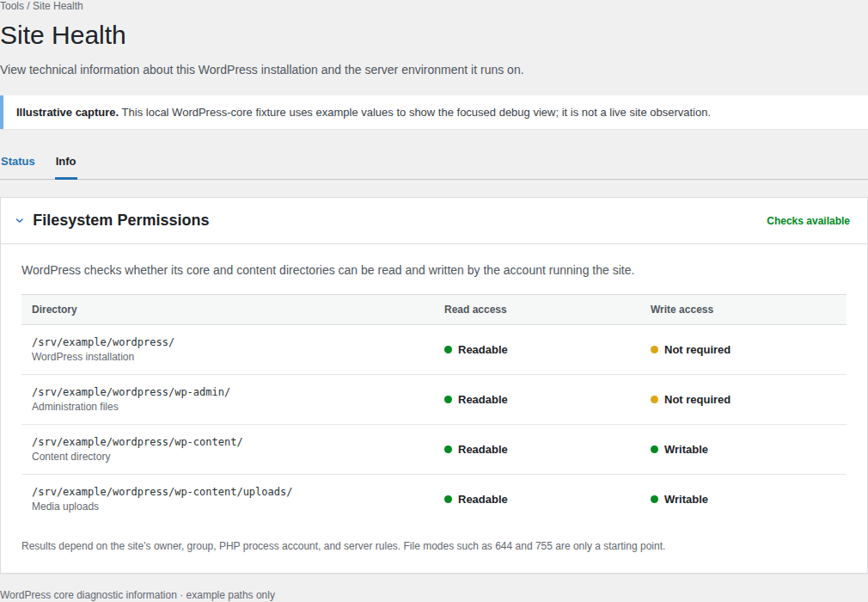Select the wp-content/uploads/ path text
868x602 pixels.
(x=162, y=492)
